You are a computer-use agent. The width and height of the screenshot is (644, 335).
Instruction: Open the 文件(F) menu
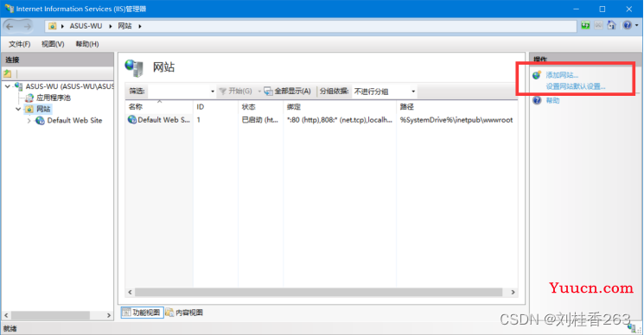[x=19, y=44]
